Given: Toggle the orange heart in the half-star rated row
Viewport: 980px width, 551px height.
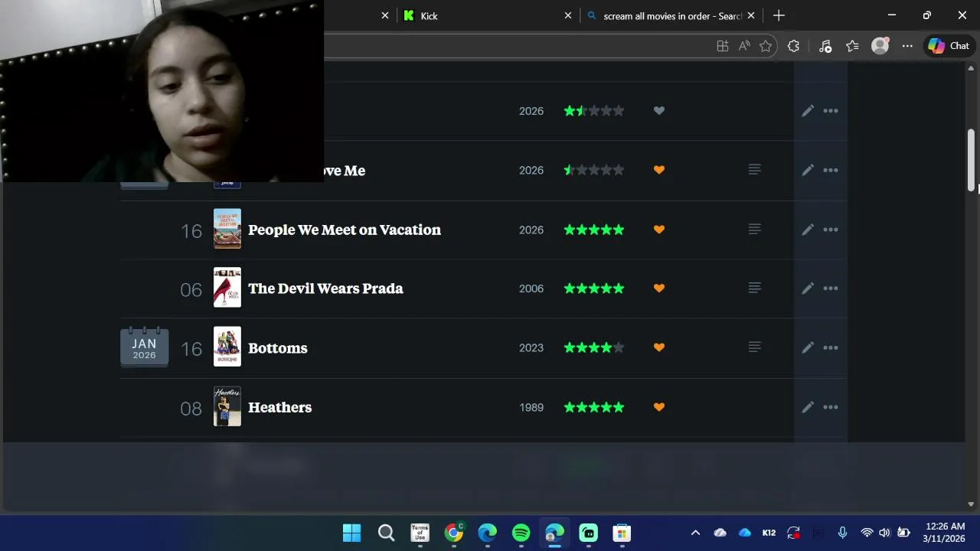Looking at the screenshot, I should pyautogui.click(x=659, y=170).
